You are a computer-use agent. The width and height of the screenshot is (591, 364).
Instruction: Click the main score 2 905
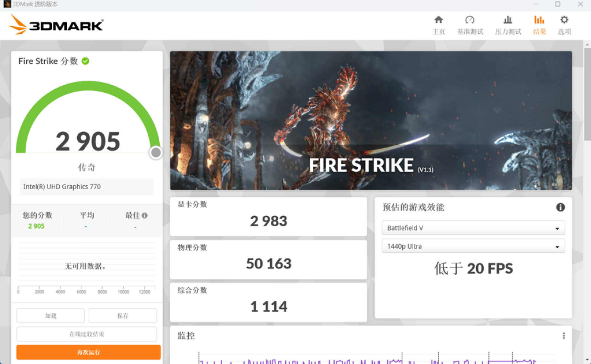[x=88, y=141]
